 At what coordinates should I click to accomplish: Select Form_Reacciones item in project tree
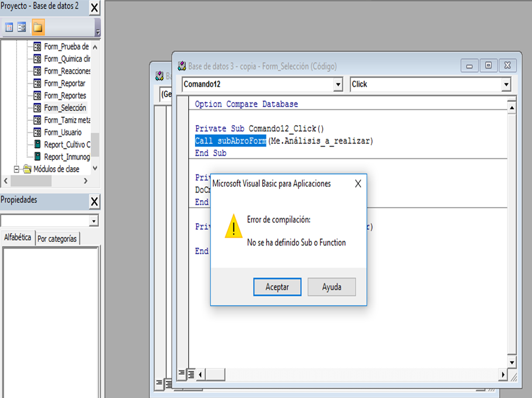(x=67, y=71)
